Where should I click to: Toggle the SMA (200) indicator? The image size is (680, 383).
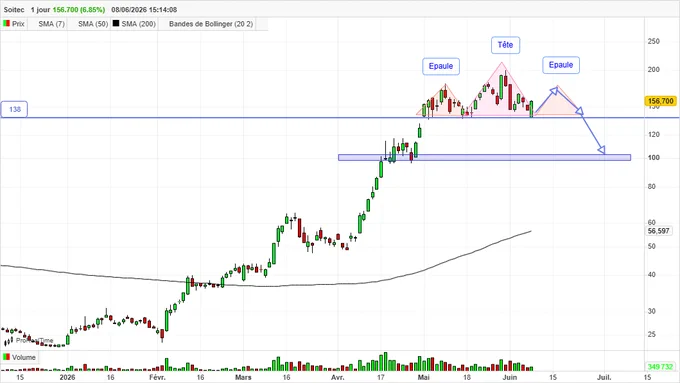point(134,24)
